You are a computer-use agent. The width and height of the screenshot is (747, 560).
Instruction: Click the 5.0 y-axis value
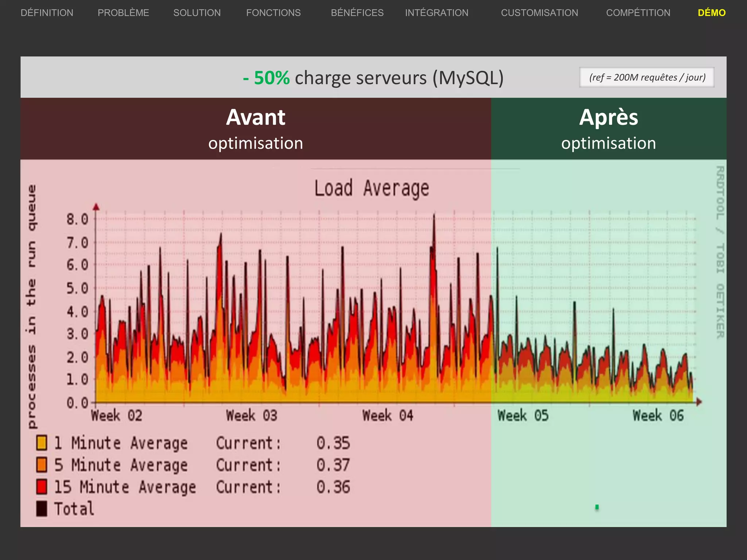point(77,288)
